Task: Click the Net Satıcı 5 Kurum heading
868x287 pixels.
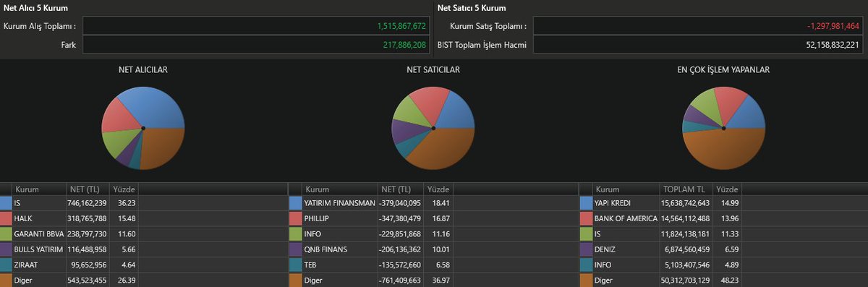Action: pos(472,8)
